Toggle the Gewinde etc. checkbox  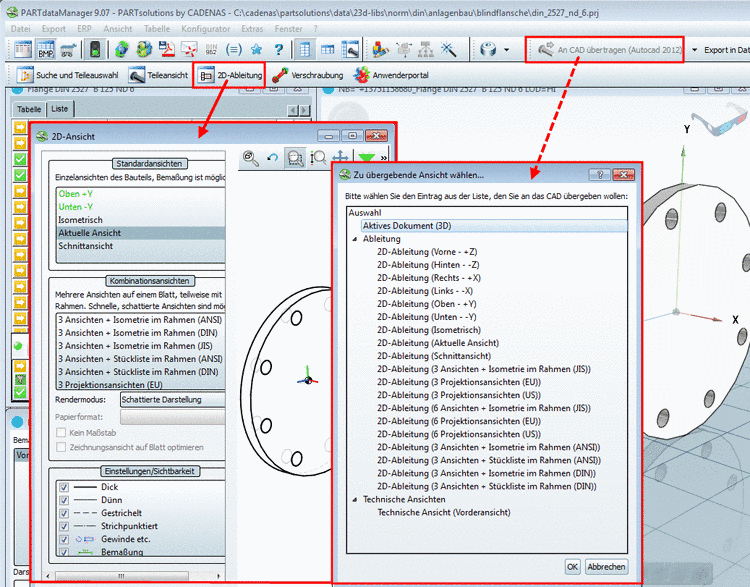(x=64, y=539)
